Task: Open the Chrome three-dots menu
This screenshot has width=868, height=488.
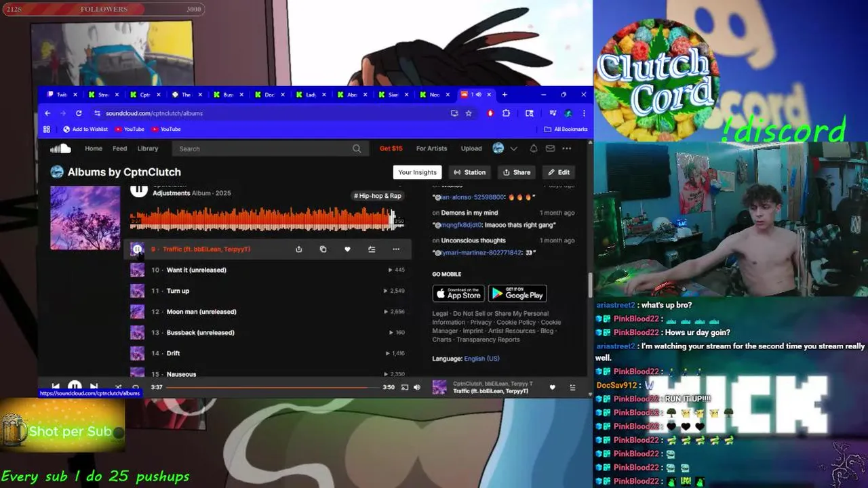Action: coord(584,113)
